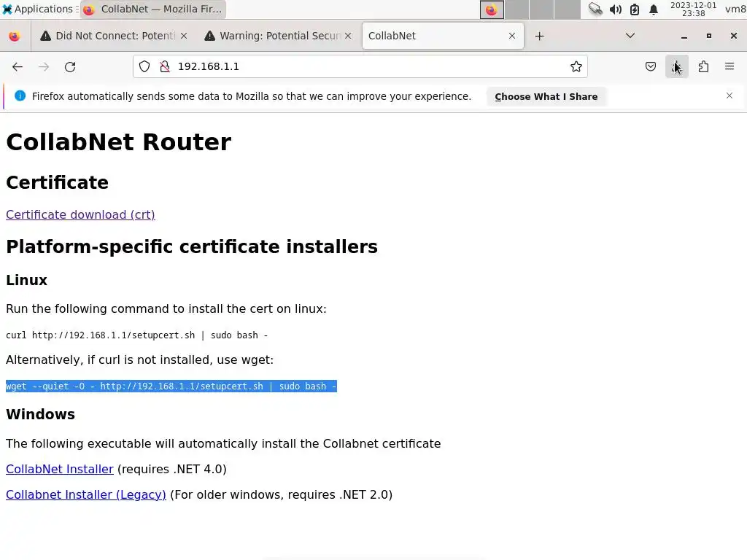
Task: Open Collabnet Installer (Legacy) link
Action: (x=86, y=495)
